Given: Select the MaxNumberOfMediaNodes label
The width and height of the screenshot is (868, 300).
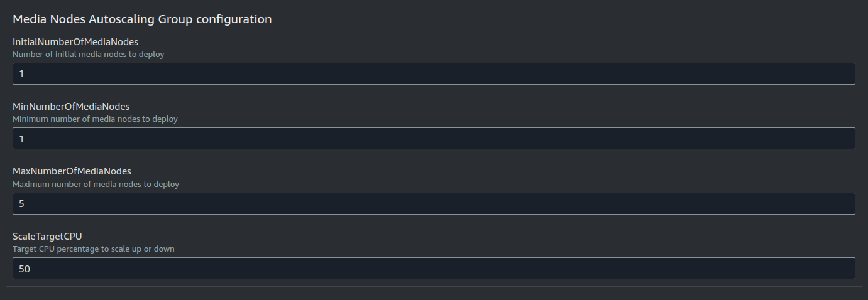Looking at the screenshot, I should click(x=72, y=171).
